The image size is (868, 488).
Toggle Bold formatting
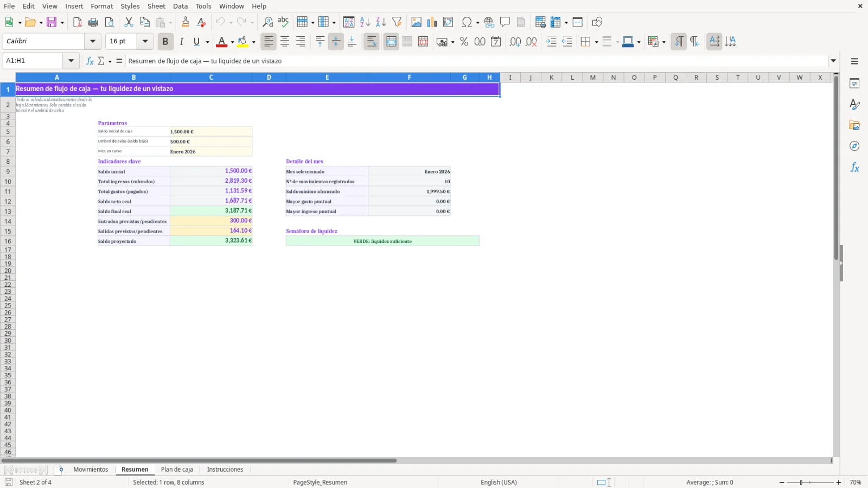[x=165, y=42]
